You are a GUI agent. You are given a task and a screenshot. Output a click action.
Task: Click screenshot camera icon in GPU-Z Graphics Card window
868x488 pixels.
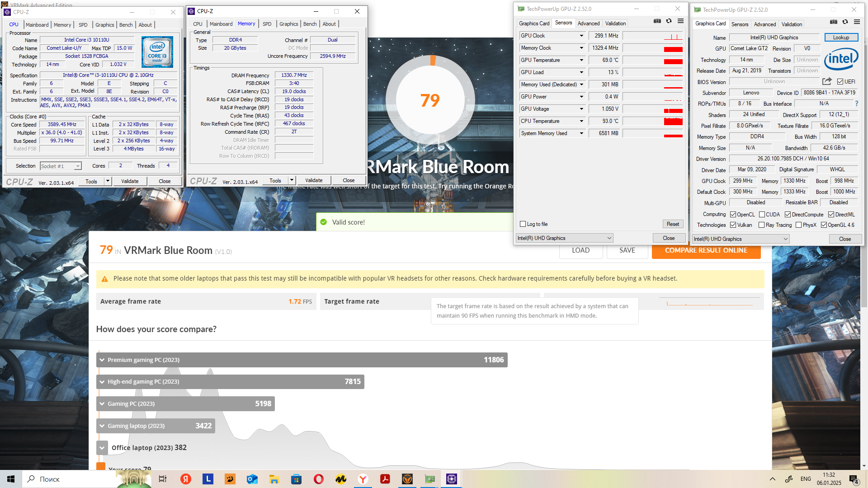[x=834, y=22]
